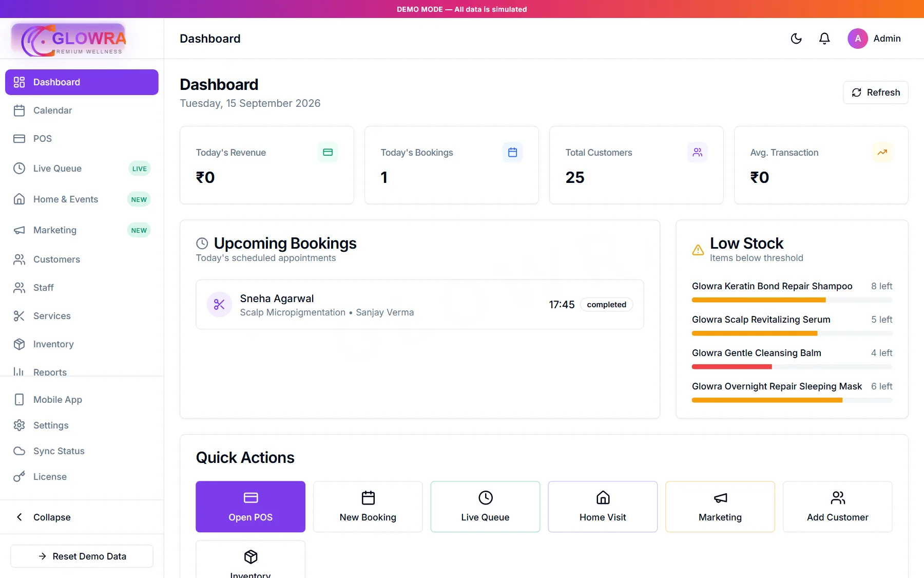This screenshot has height=578, width=924.
Task: Click the Total Customers people icon
Action: pyautogui.click(x=698, y=152)
